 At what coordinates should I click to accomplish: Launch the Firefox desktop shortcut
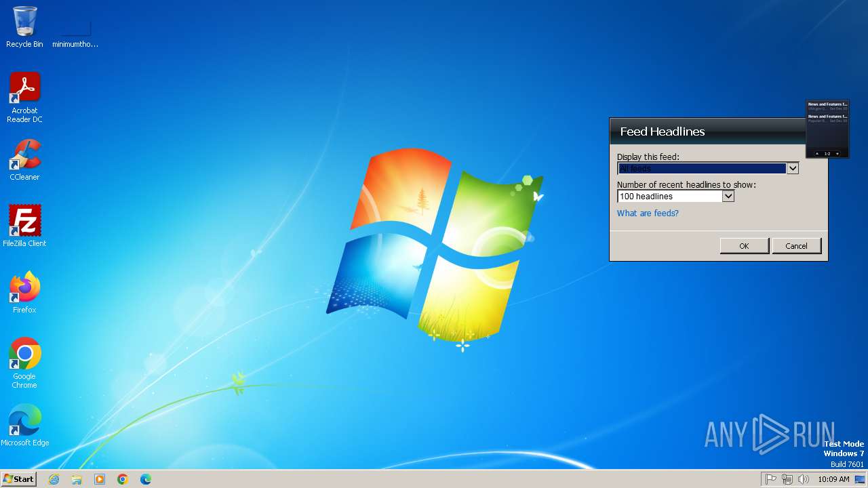(24, 293)
